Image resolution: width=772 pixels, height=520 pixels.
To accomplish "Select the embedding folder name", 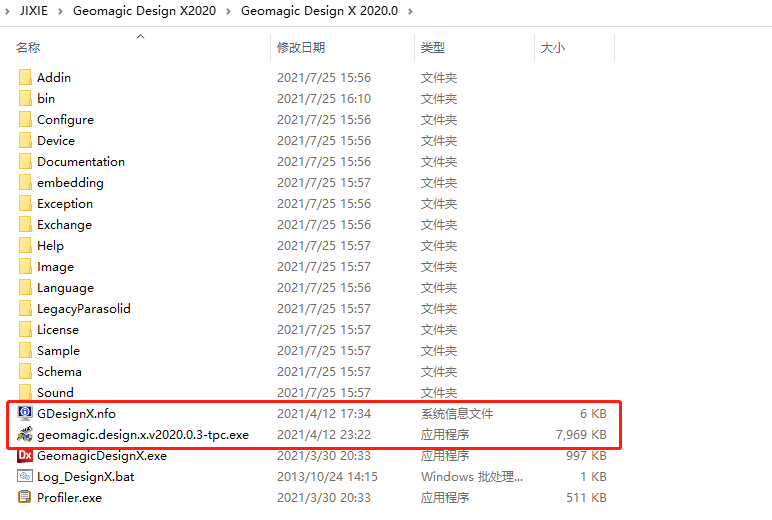I will point(70,183).
